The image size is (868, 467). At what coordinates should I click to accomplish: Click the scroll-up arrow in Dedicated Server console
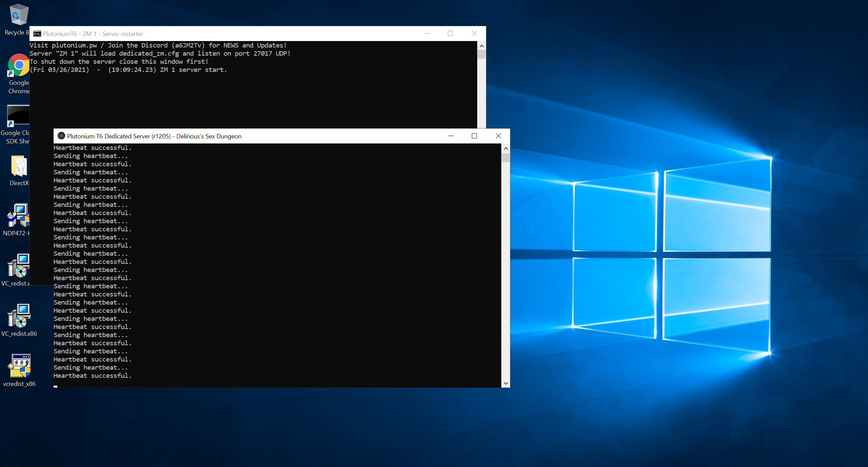point(506,148)
